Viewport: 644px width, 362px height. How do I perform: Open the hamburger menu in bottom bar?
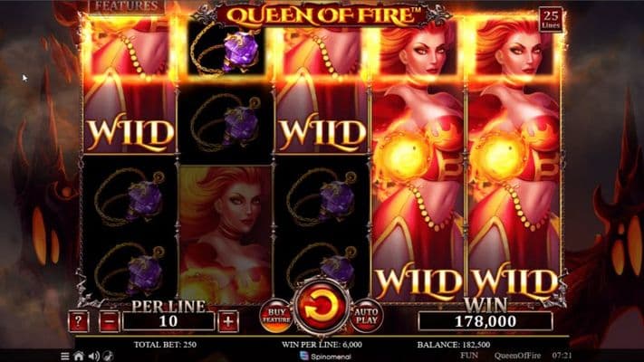coord(65,356)
